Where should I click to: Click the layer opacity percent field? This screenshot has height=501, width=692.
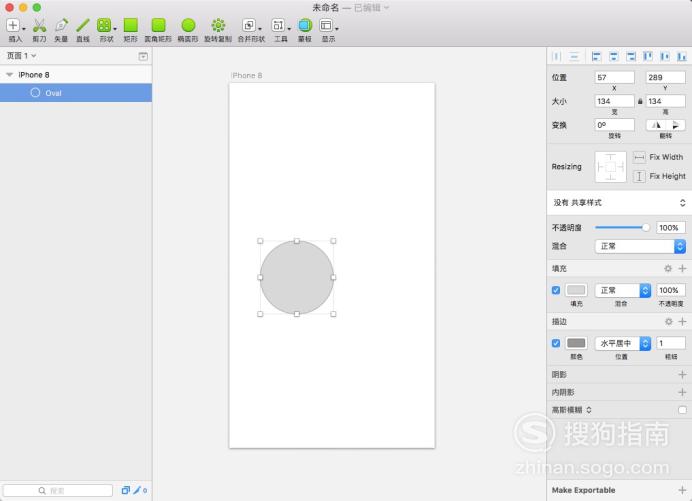pyautogui.click(x=671, y=228)
